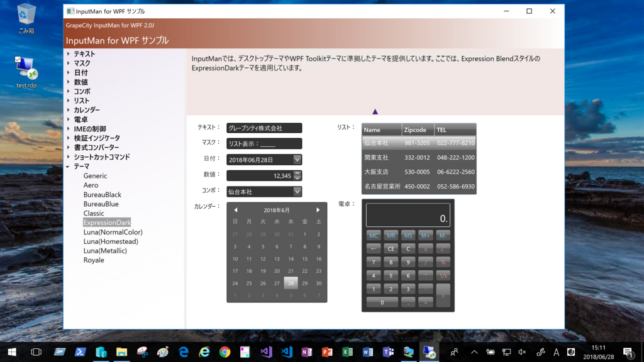Increase the 数値 value with the spinner
Screen dimensions: 644x362
click(297, 173)
